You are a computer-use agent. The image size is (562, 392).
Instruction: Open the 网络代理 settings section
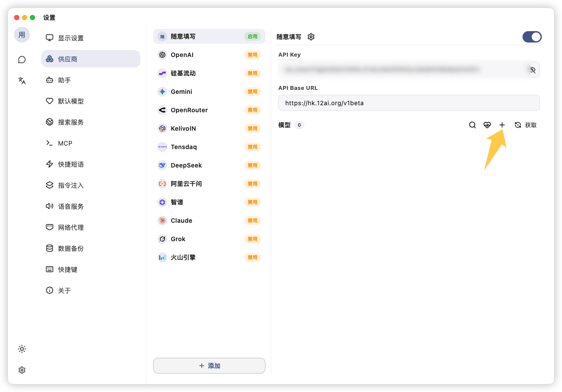coord(70,227)
